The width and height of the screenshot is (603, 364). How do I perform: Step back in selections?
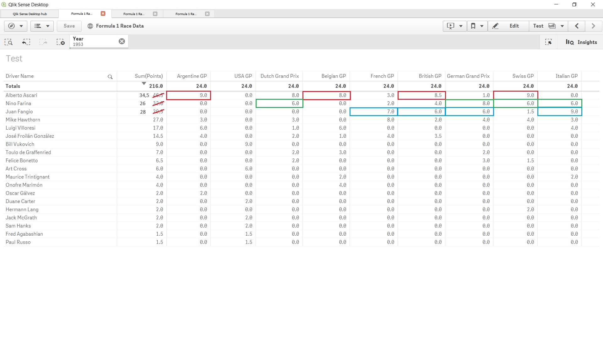(26, 42)
